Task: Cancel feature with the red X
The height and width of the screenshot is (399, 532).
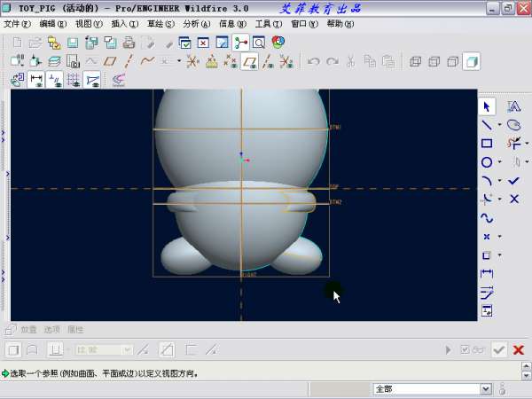Action: [x=519, y=350]
